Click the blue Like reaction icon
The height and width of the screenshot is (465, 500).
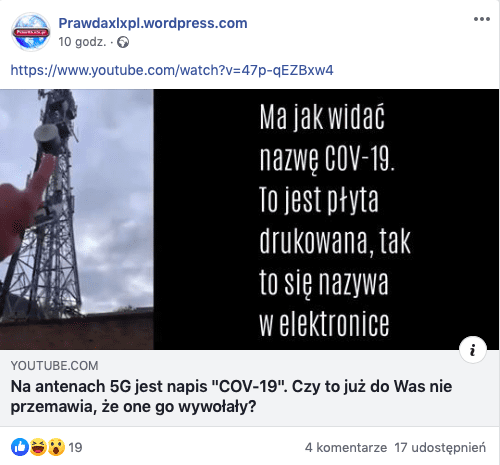point(20,447)
